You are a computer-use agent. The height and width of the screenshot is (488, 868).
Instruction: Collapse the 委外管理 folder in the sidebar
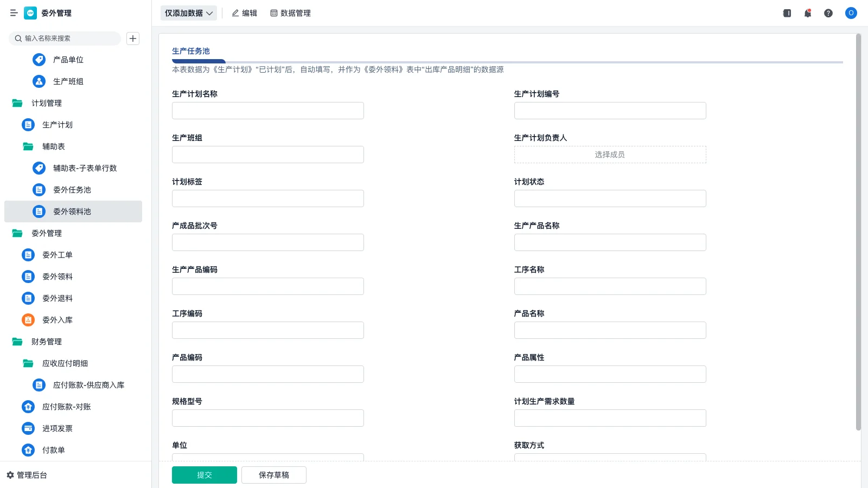coord(17,233)
